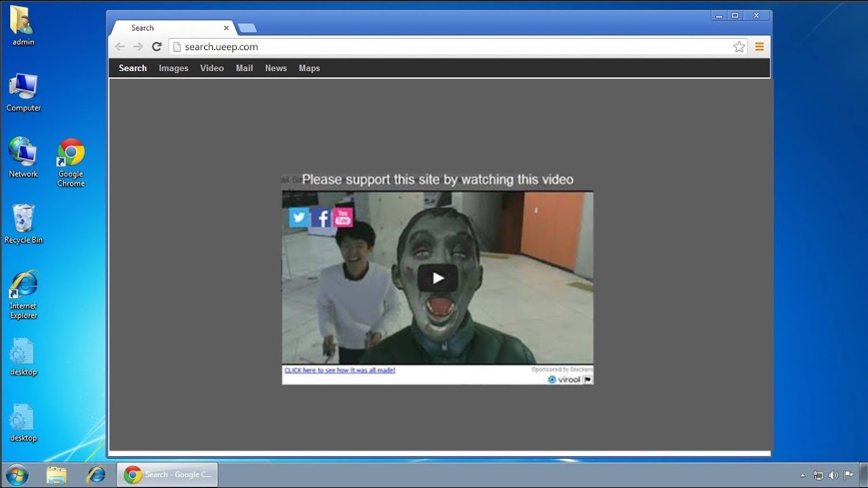Click 'CLICK here to see how' link
The width and height of the screenshot is (868, 488).
(340, 371)
